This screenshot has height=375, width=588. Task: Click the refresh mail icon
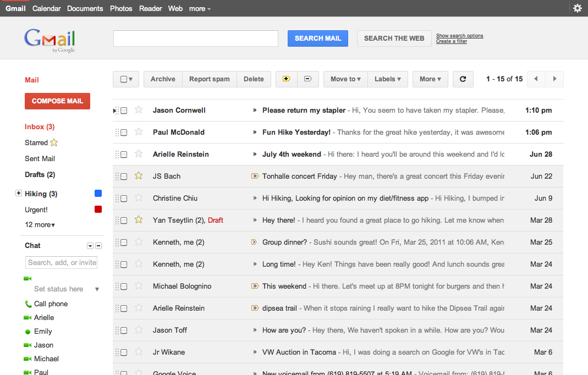[463, 79]
